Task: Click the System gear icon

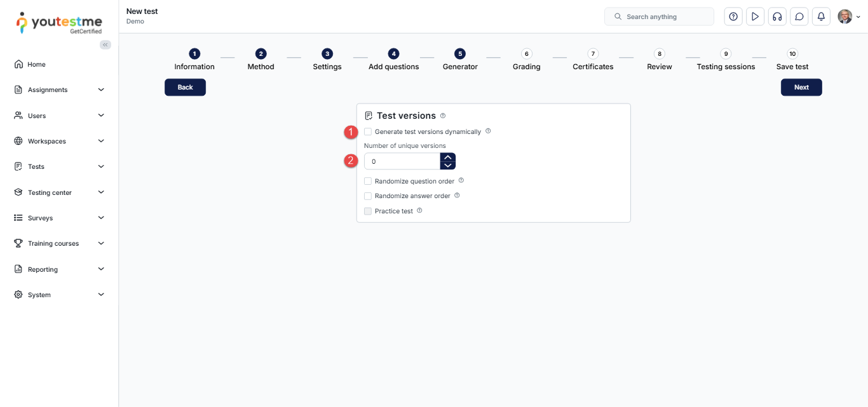Action: tap(18, 295)
